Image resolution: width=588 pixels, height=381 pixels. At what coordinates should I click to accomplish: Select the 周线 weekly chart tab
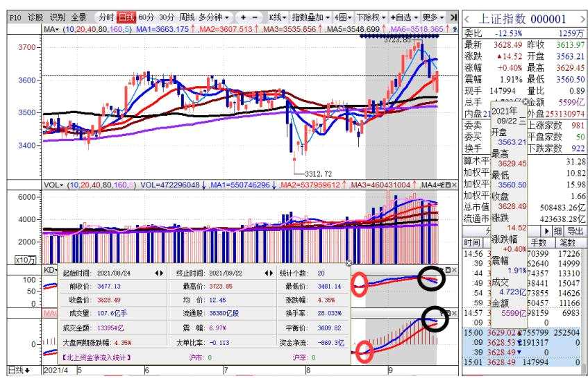point(187,17)
